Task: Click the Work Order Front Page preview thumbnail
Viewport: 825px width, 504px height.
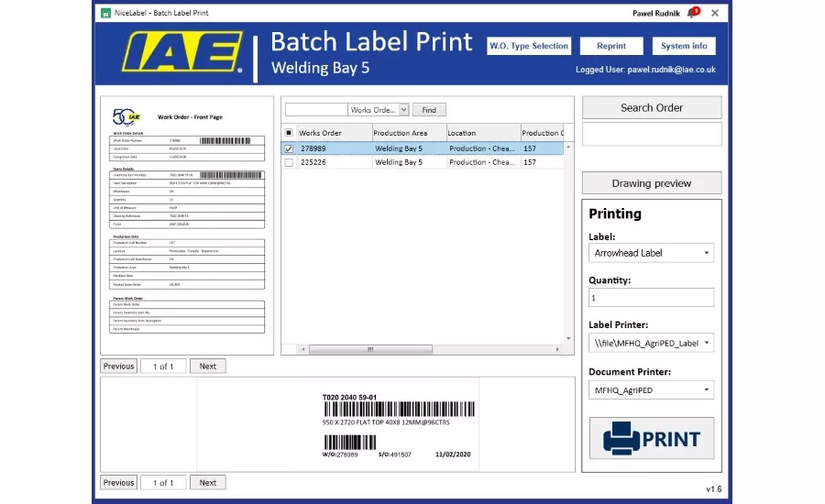Action: tap(187, 225)
